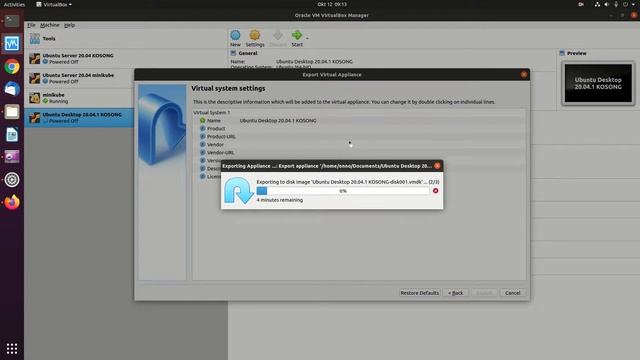Open the Machine menu

point(49,25)
